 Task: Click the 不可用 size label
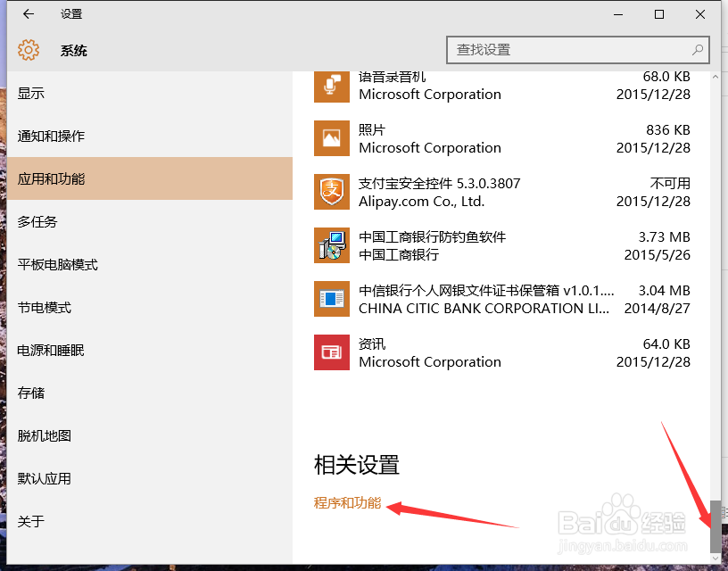(670, 184)
